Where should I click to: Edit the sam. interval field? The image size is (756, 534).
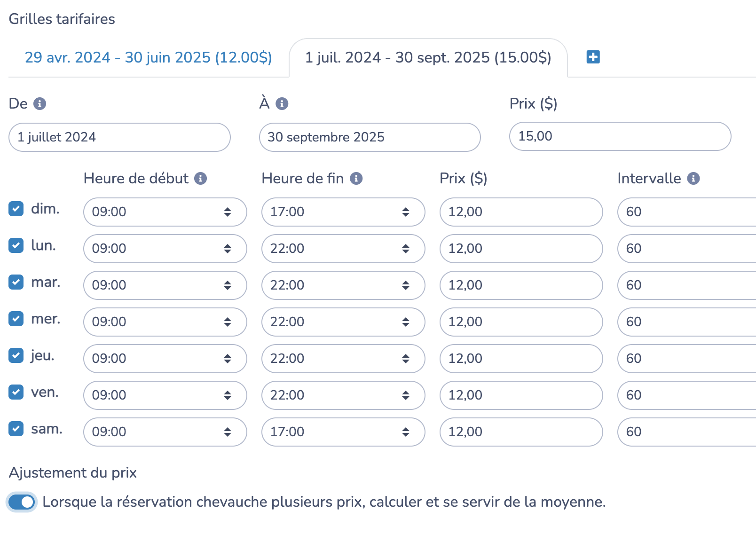(x=687, y=432)
